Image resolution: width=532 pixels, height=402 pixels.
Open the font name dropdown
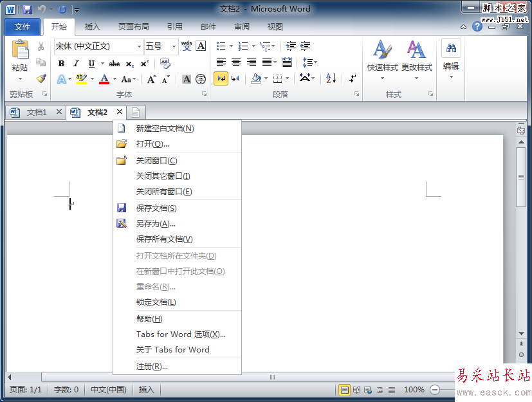coord(139,46)
